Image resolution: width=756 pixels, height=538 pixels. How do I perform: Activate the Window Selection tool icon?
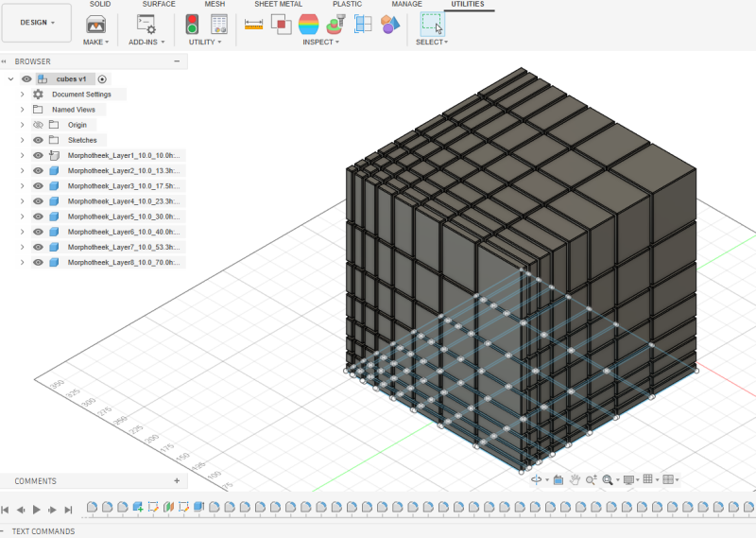[x=432, y=25]
